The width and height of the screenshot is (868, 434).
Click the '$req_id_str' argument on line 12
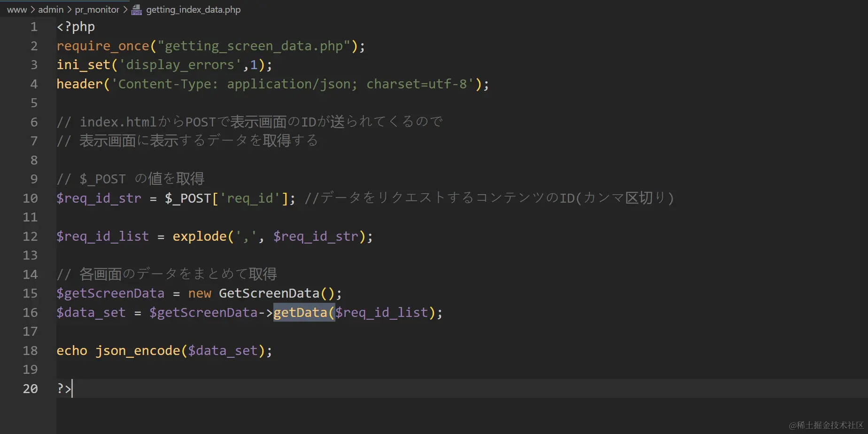[316, 236]
